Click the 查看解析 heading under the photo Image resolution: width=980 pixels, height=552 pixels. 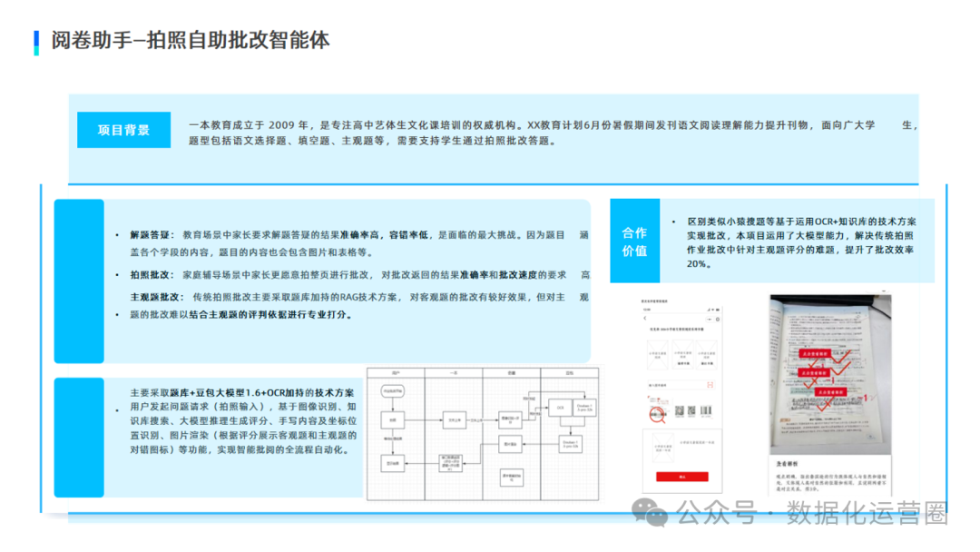(x=788, y=464)
